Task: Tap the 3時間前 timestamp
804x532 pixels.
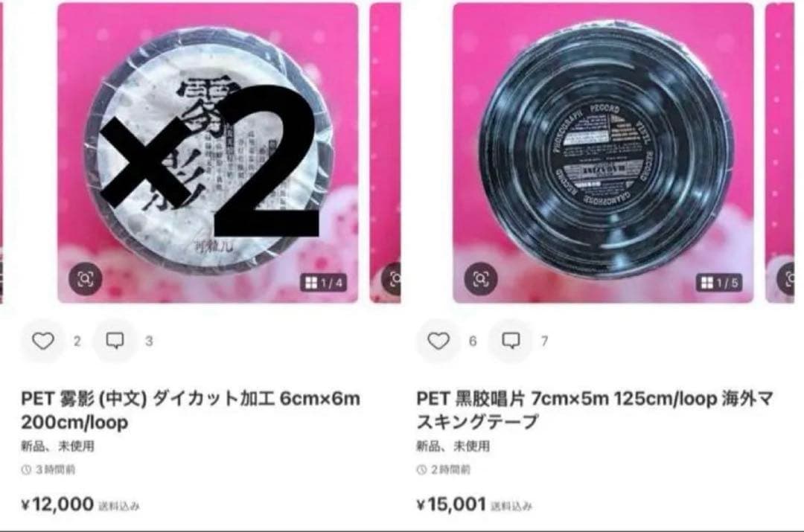Action: pyautogui.click(x=48, y=469)
